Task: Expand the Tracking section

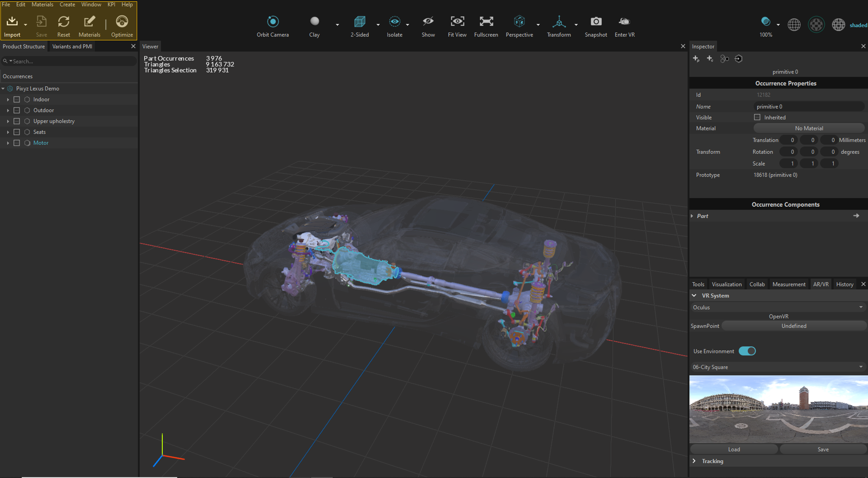Action: (x=694, y=461)
